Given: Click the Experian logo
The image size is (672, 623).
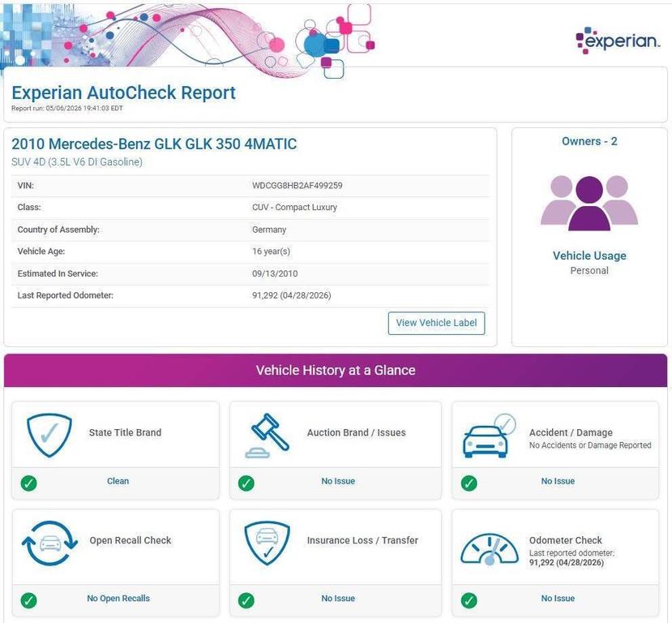Looking at the screenshot, I should (x=618, y=41).
